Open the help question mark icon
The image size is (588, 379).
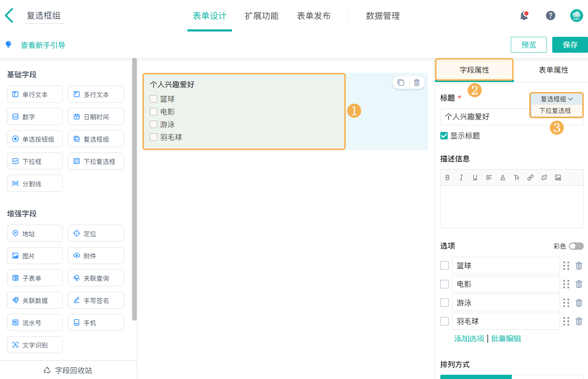point(550,16)
